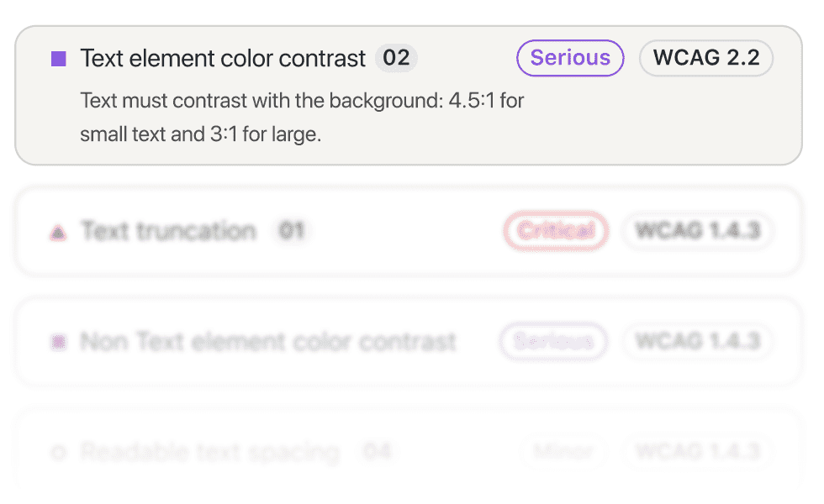Viewport: 824px width, 504px height.
Task: Click the WCAG 1.4.3 label on Text truncation
Action: coord(698,231)
